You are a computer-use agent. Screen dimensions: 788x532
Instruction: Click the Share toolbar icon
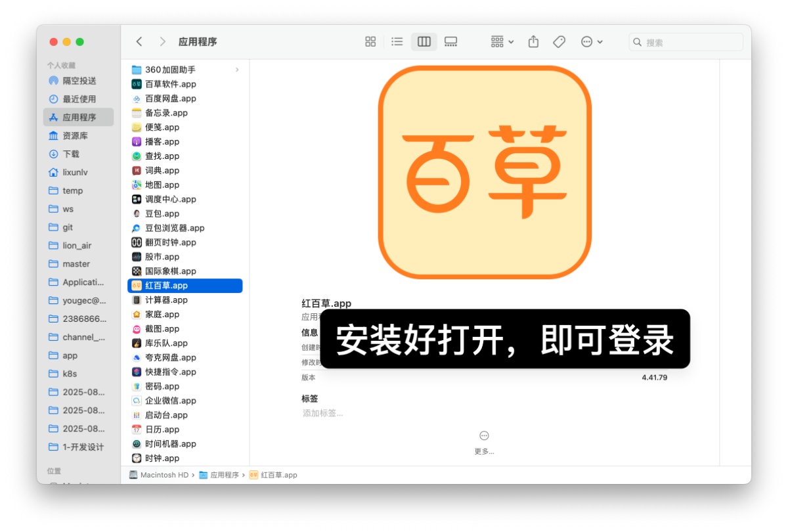(x=533, y=41)
